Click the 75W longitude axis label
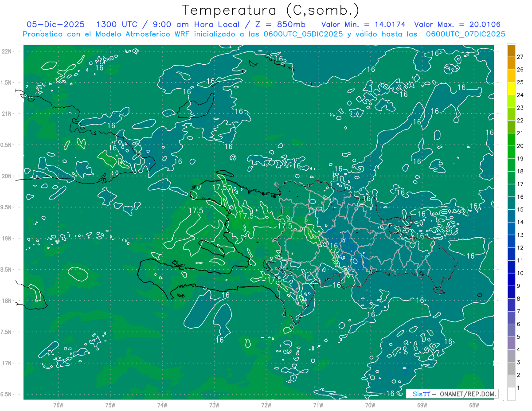This screenshot has width=532, height=411. 110,405
